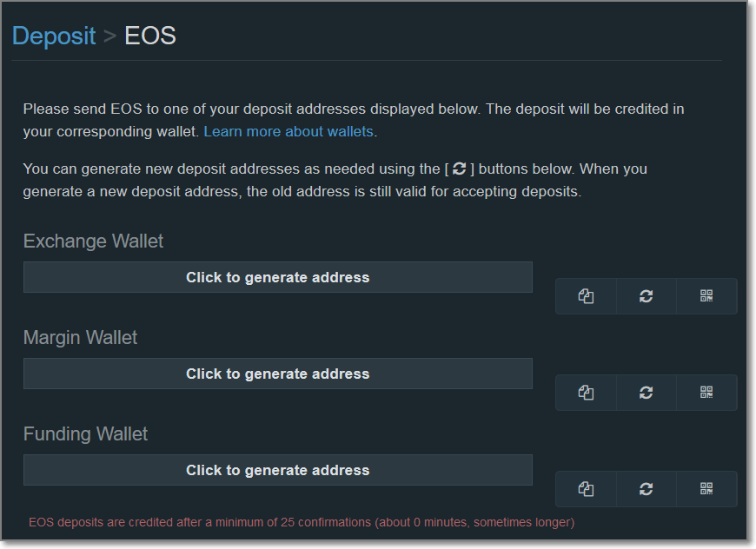This screenshot has height=549, width=756.
Task: Show QR code for Margin Wallet
Action: click(x=706, y=393)
